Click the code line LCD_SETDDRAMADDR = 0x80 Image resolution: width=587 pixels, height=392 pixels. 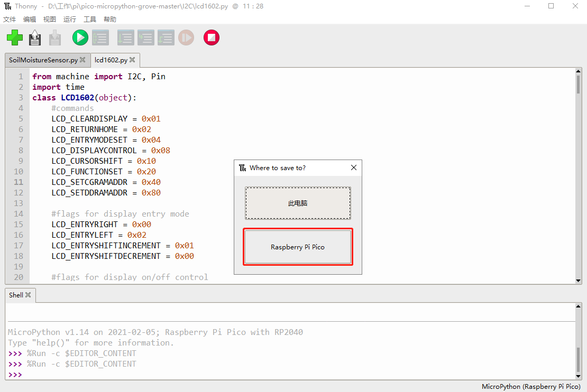(x=106, y=193)
